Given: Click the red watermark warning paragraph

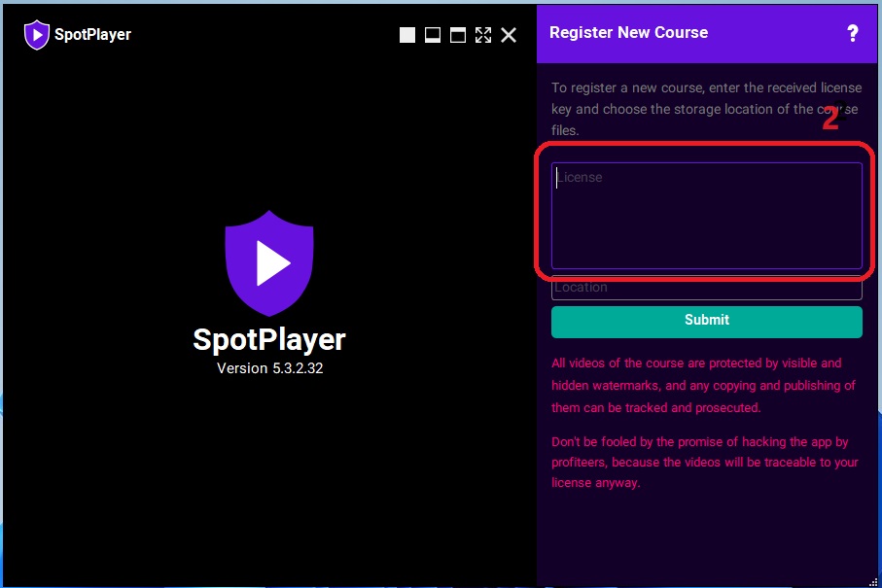Looking at the screenshot, I should tap(703, 386).
